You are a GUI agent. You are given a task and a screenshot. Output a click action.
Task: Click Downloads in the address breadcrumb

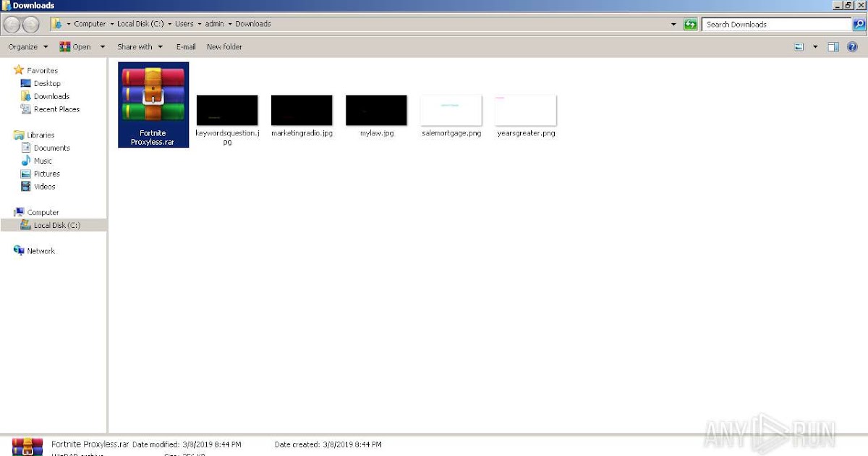point(252,24)
